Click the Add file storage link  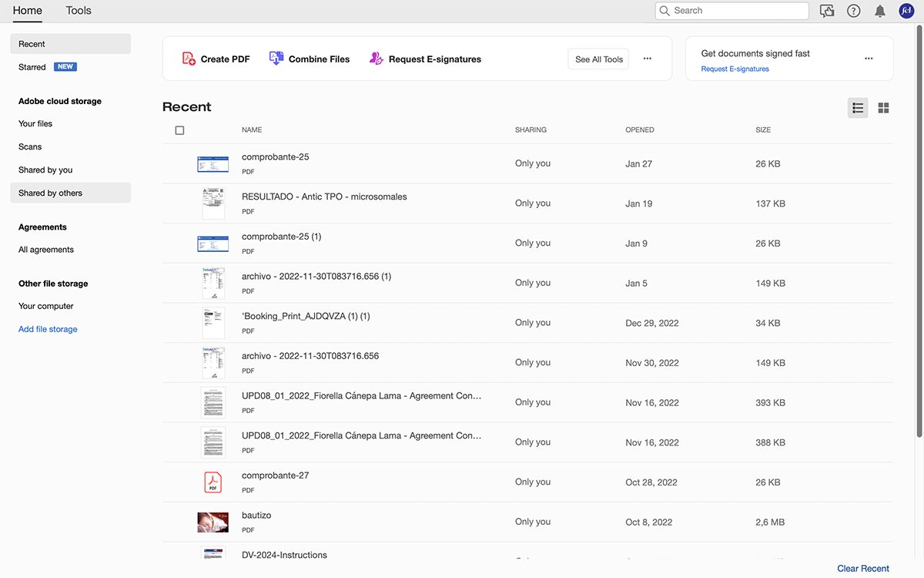coord(48,329)
